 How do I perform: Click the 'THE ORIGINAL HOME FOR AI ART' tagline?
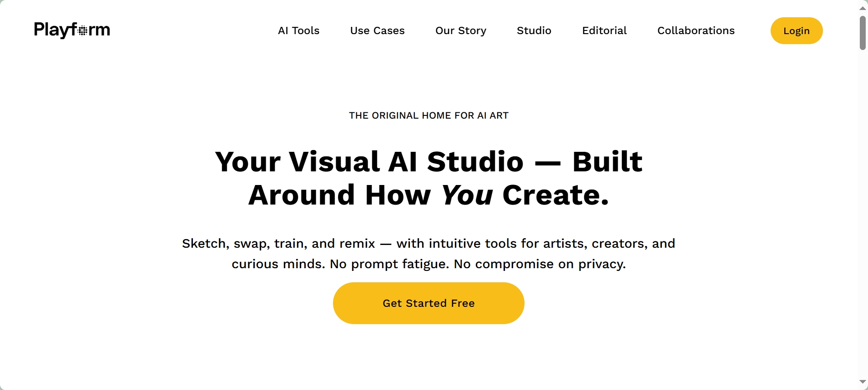[429, 115]
